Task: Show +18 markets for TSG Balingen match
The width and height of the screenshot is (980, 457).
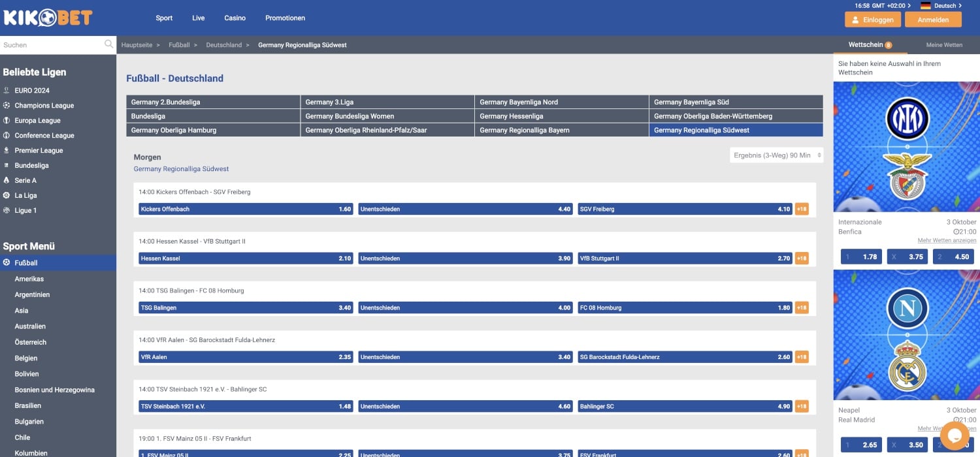Action: coord(802,307)
